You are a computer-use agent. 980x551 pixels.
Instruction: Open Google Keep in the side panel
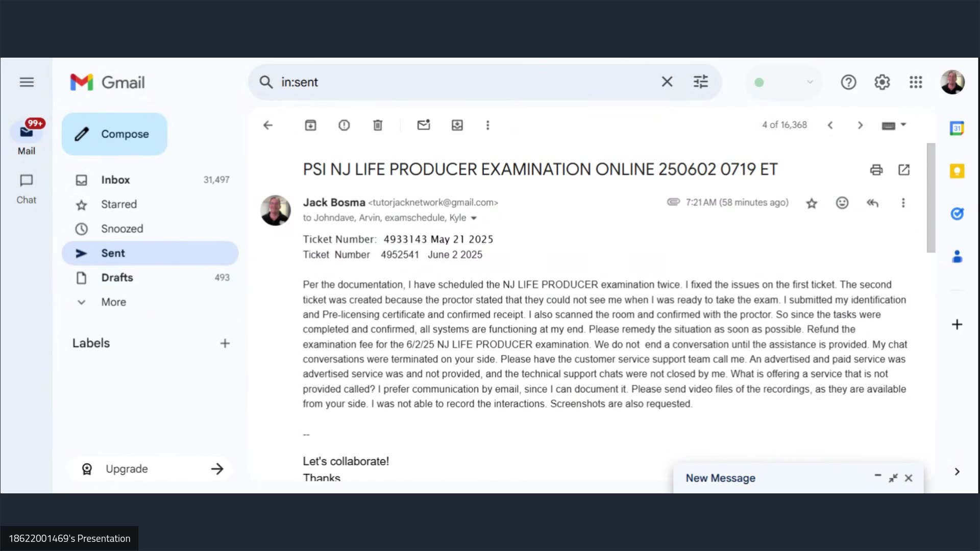coord(957,171)
